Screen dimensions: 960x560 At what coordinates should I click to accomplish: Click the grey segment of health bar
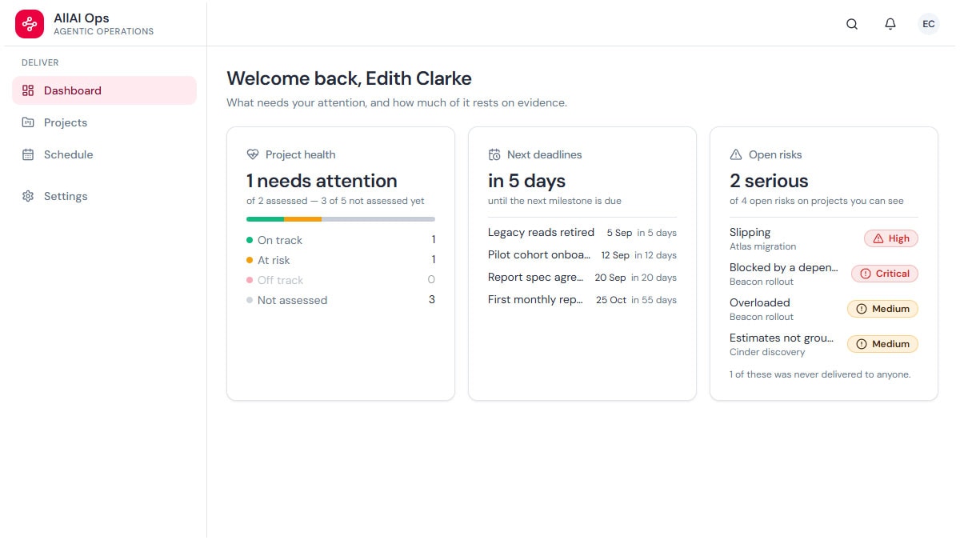(x=378, y=219)
